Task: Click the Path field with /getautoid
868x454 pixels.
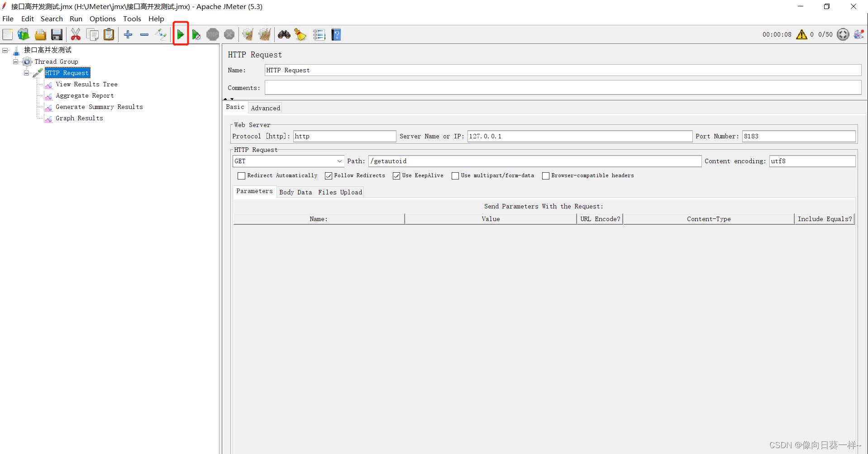Action: tap(535, 161)
